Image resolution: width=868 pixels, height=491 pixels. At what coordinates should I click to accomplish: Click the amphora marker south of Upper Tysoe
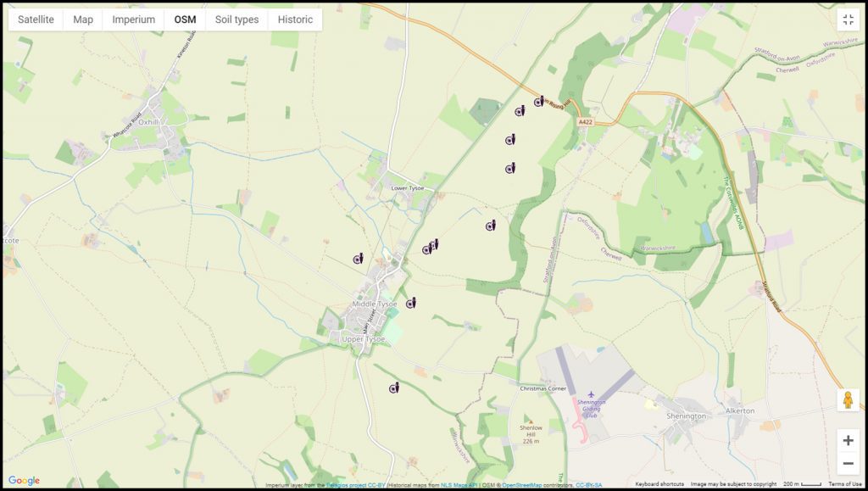coord(392,388)
